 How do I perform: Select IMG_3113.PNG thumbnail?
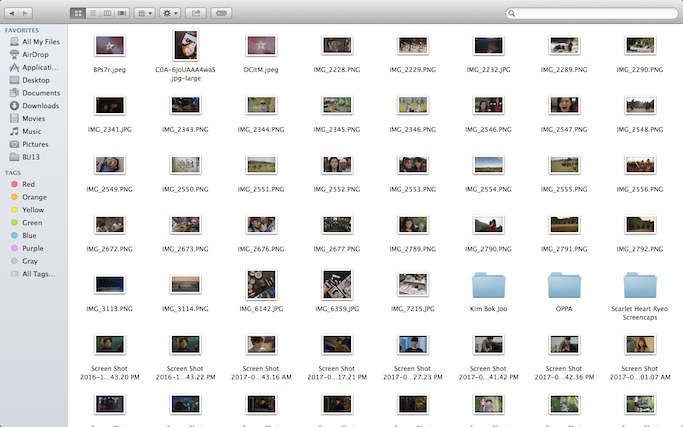(110, 285)
